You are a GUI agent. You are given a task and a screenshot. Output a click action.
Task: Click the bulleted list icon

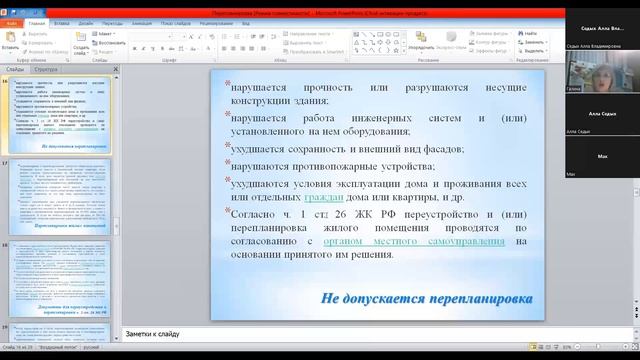tap(225, 37)
